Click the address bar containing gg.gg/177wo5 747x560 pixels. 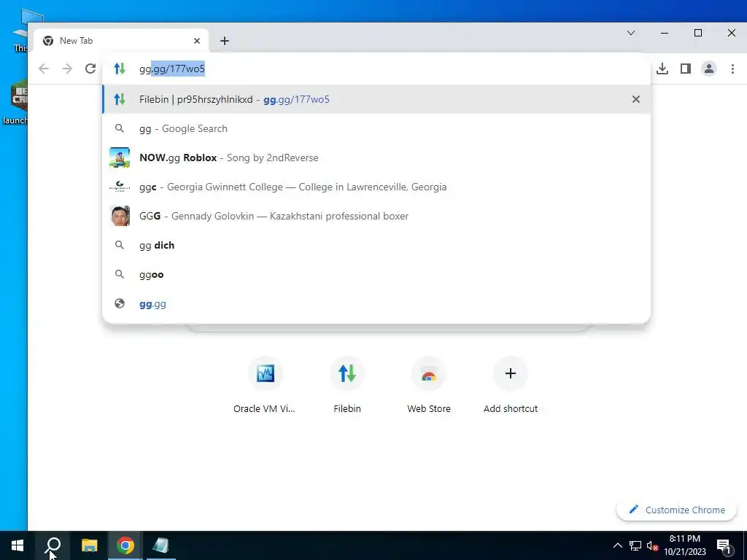376,69
